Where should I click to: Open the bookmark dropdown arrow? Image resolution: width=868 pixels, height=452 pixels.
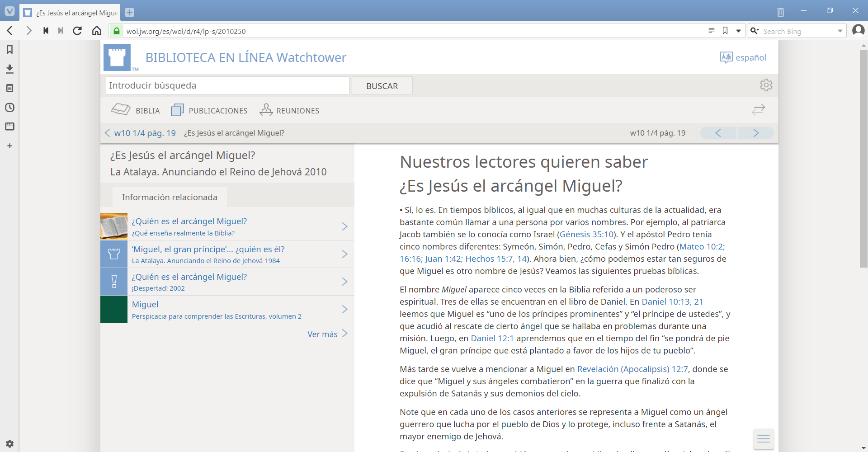(739, 31)
